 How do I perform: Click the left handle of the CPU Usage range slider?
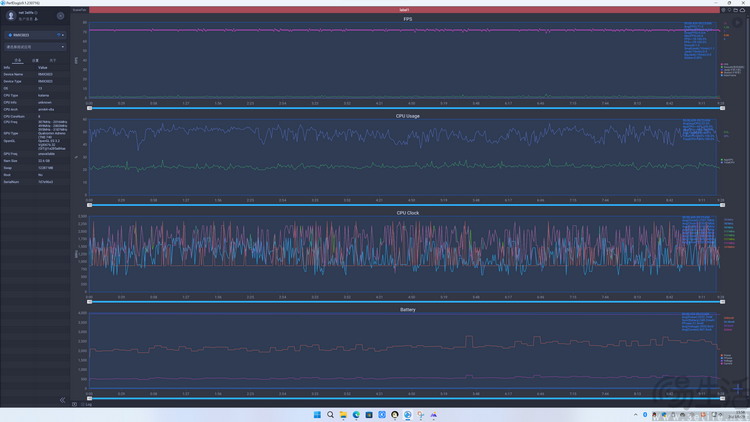[x=89, y=205]
